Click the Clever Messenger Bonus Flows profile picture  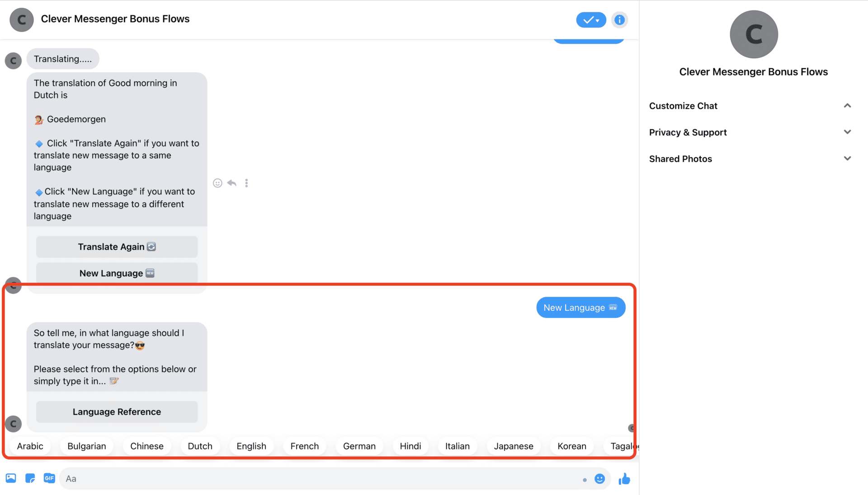coord(753,34)
